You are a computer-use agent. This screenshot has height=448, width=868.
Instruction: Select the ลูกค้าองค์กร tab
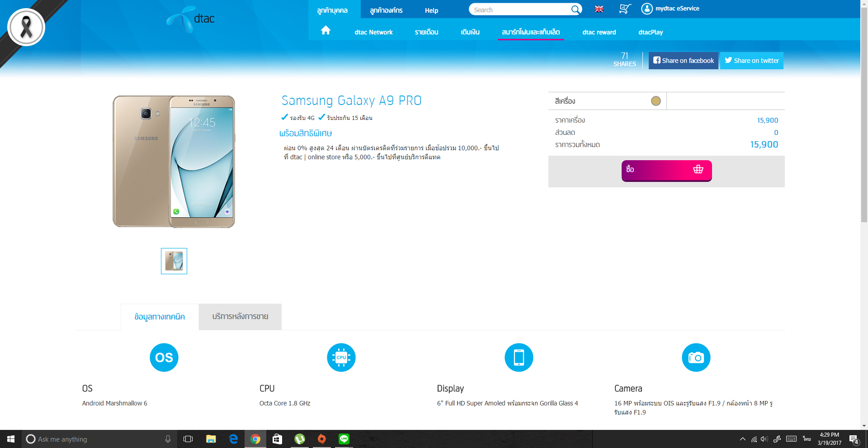pyautogui.click(x=386, y=10)
